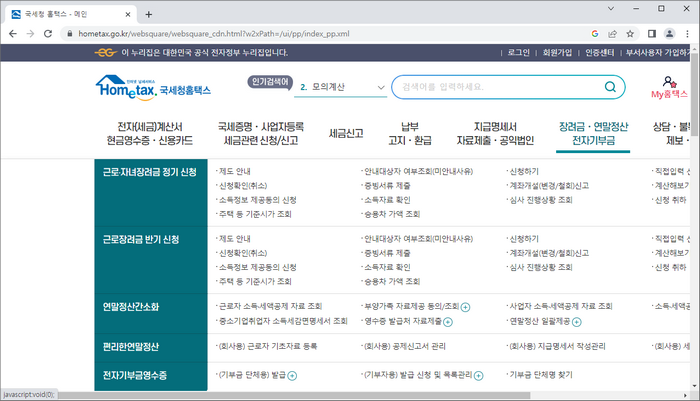Select the 전자기부금영수증 category
Image resolution: width=700 pixels, height=401 pixels.
135,376
